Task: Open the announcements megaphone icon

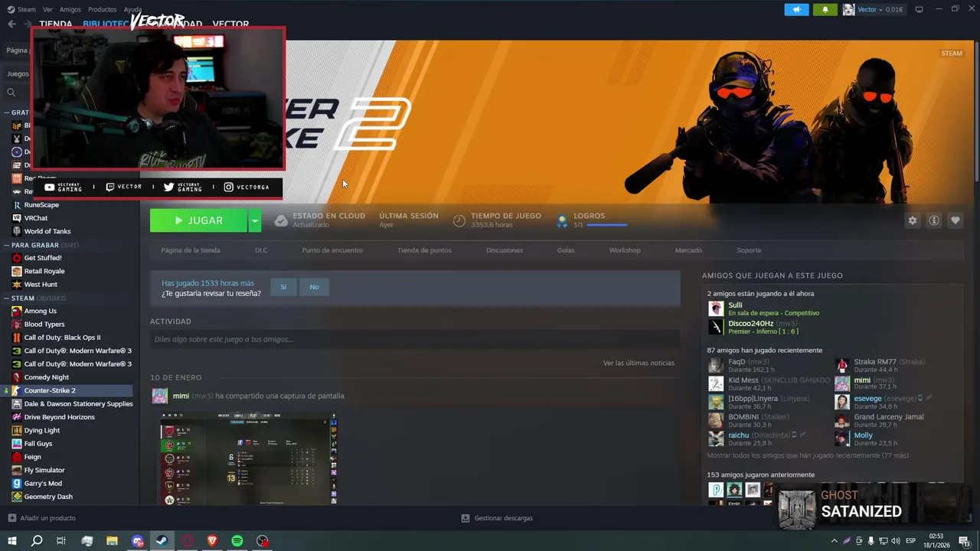Action: point(796,10)
